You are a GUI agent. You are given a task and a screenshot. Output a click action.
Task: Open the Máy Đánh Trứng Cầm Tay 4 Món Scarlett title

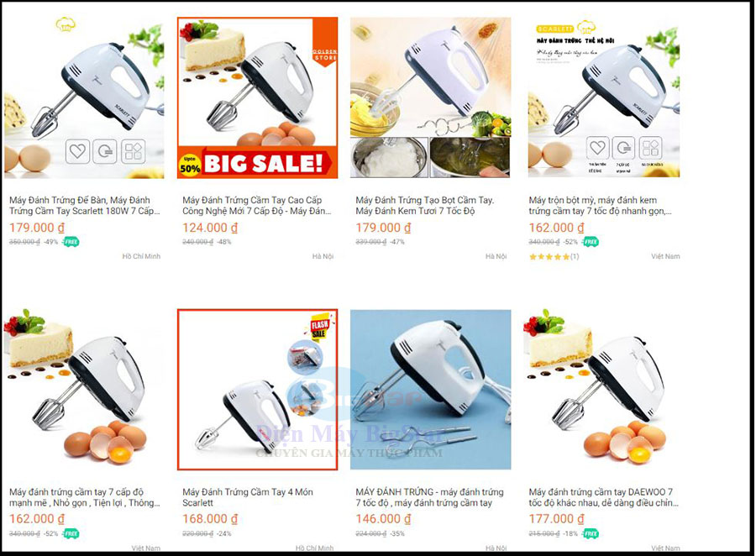(247, 497)
